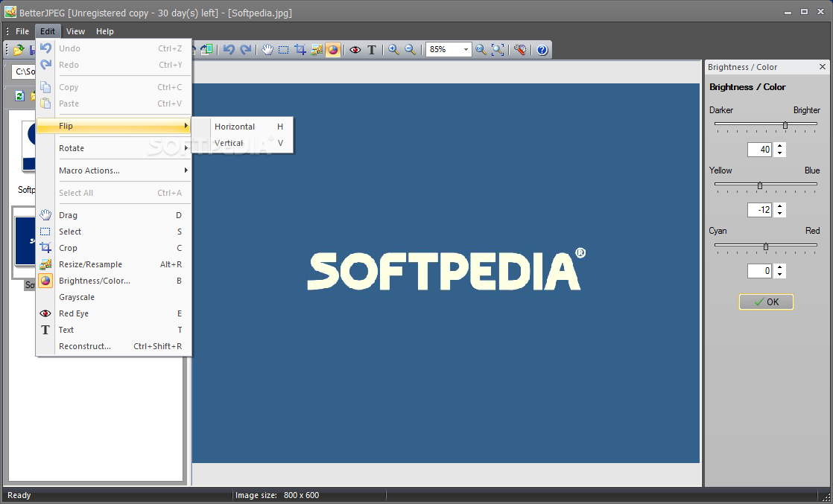Open the options wrench icon in toolbar

pyautogui.click(x=520, y=50)
